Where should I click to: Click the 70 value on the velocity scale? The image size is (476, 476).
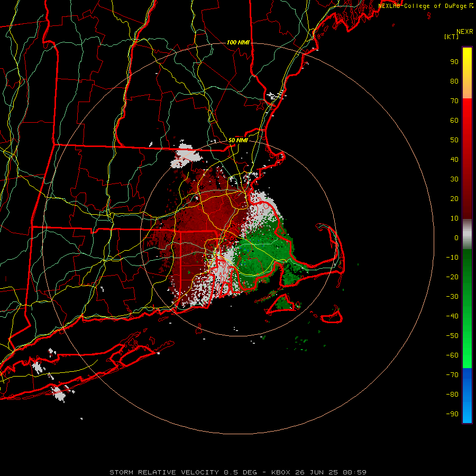(x=454, y=101)
